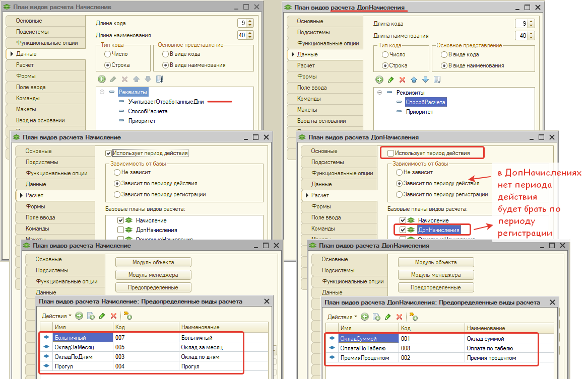Click 'Модуль менеджера' button in Начисление window
Image resolution: width=588 pixels, height=379 pixels.
[153, 274]
